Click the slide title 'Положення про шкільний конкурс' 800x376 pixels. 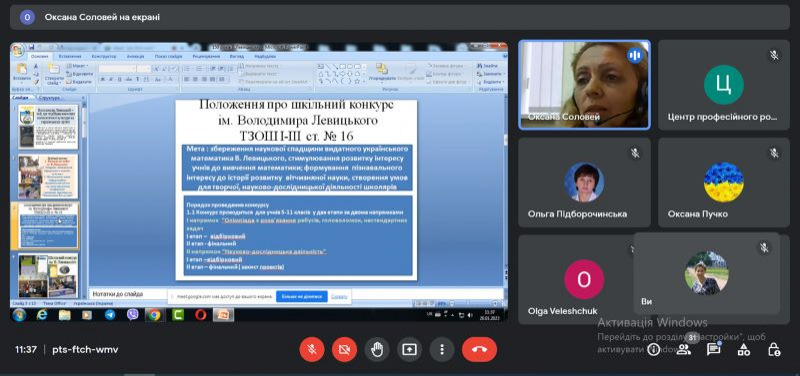coord(296,106)
